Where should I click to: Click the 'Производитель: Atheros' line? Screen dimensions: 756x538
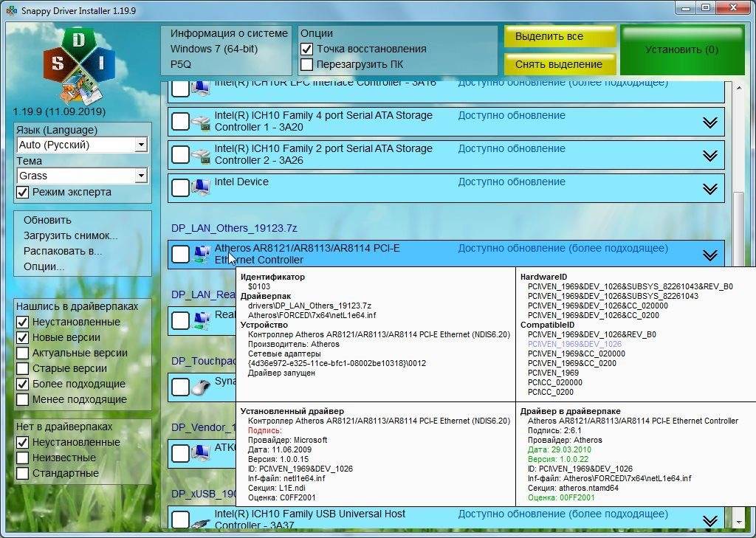294,344
